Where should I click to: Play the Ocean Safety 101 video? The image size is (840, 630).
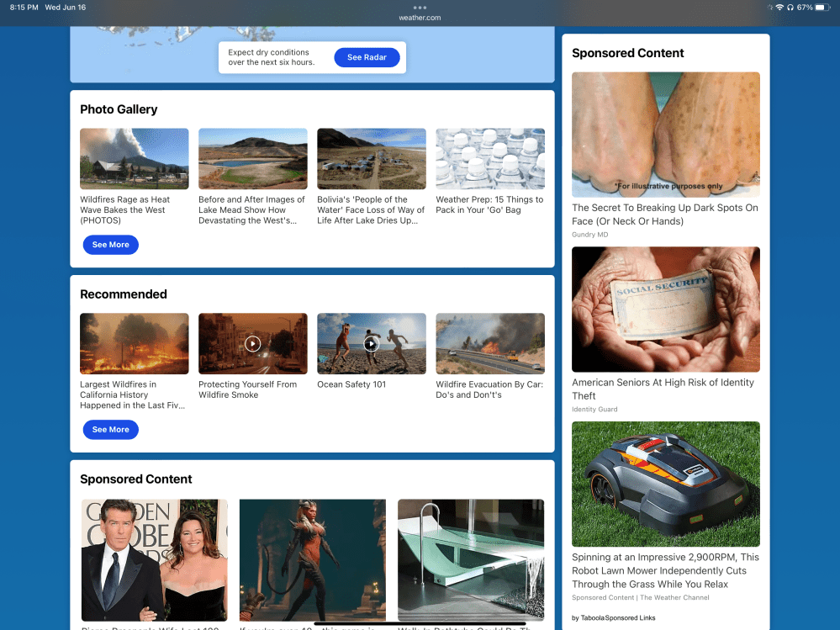coord(371,343)
